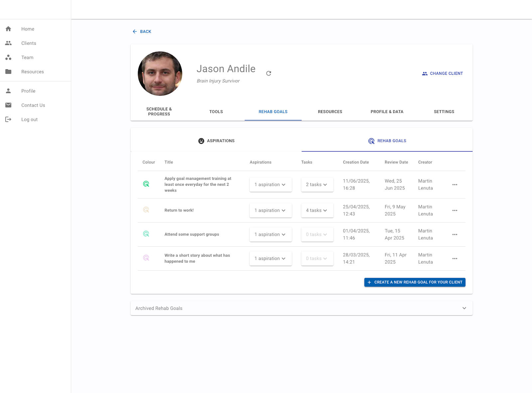Click the teal colour icon of Attend some support groups
Screen dimensions: 532x393
pyautogui.click(x=146, y=234)
